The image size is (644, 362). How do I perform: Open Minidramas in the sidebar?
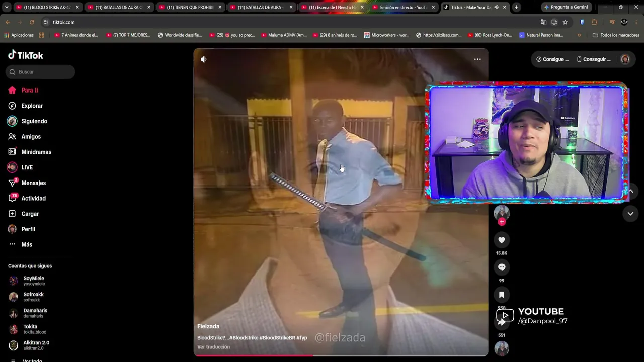[x=30, y=152]
